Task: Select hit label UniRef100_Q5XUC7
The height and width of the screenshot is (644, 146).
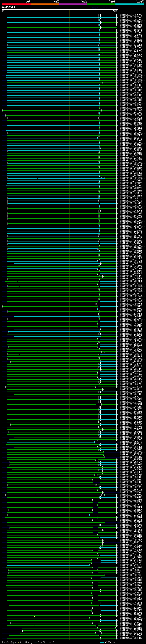Action: (131, 55)
